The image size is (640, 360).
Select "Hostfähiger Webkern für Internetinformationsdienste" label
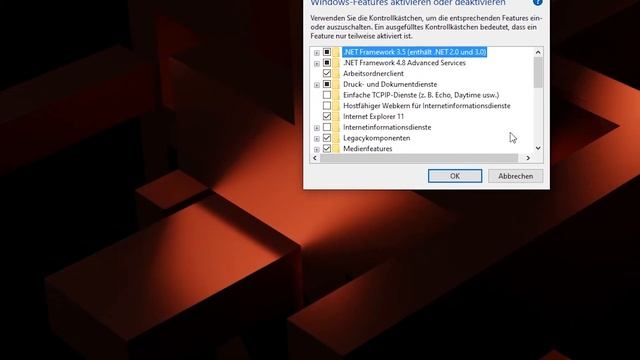pyautogui.click(x=427, y=106)
